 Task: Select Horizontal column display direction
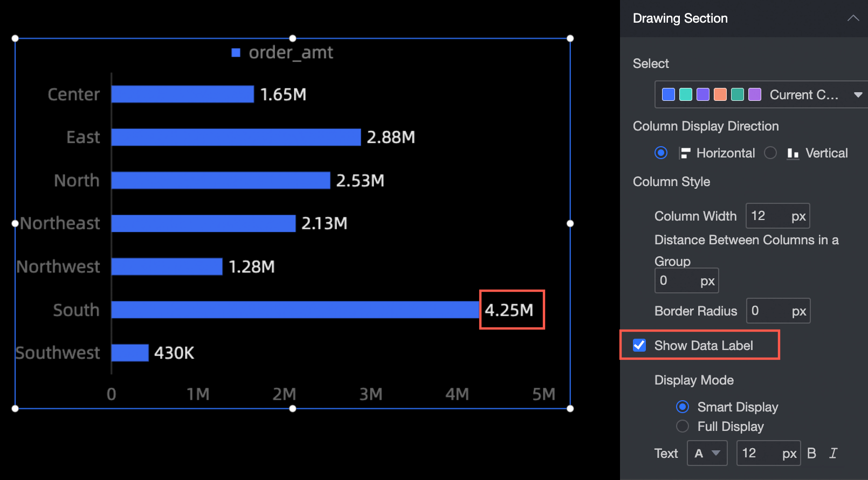(661, 153)
